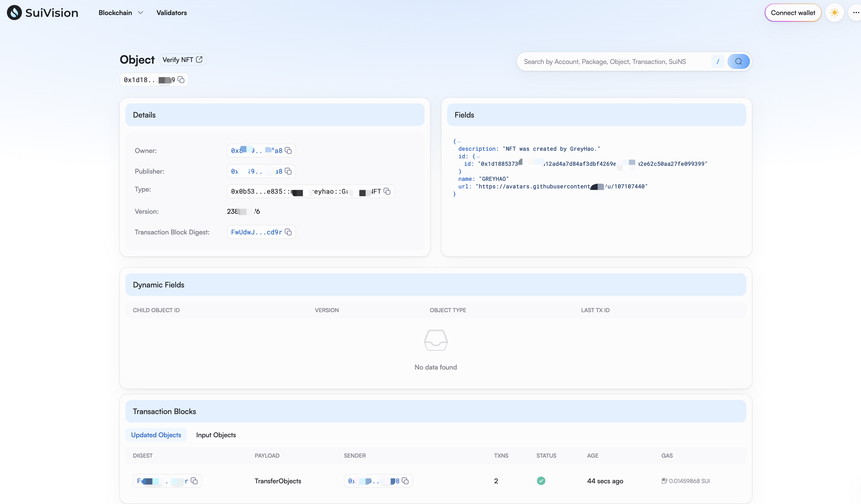Open the Owner address link

pyautogui.click(x=256, y=150)
